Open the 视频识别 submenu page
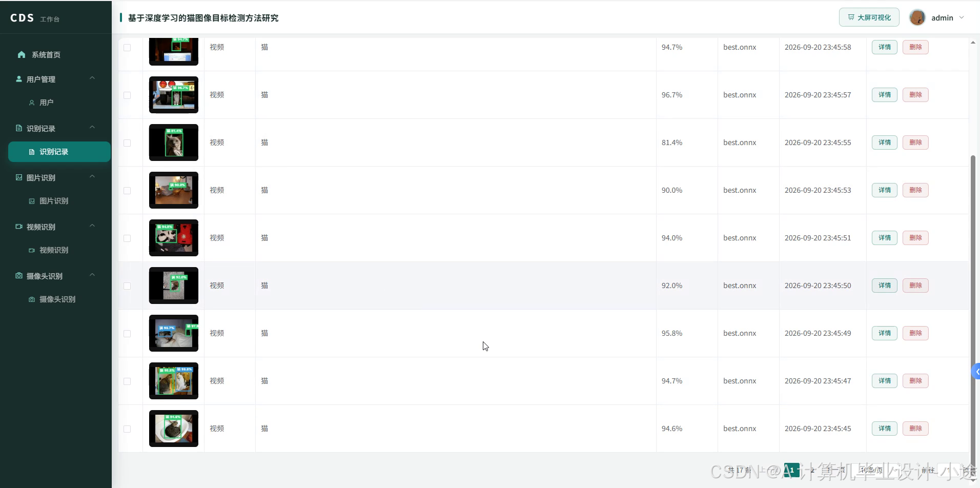The width and height of the screenshot is (980, 488). click(53, 250)
